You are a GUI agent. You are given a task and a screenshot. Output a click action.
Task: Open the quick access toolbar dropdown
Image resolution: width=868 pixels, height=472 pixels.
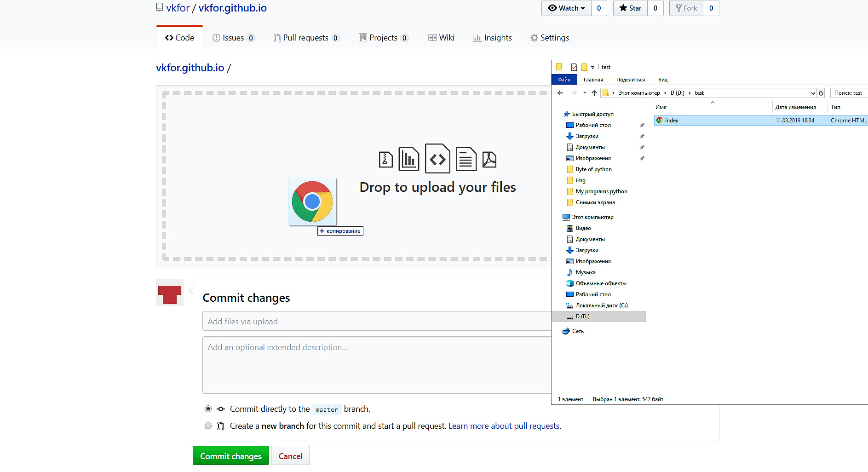592,67
